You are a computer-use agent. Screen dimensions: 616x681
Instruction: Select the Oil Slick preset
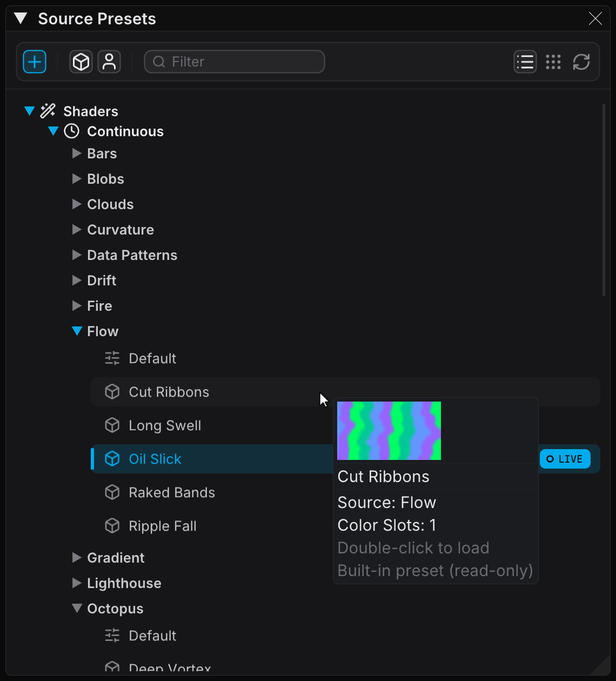point(345,459)
